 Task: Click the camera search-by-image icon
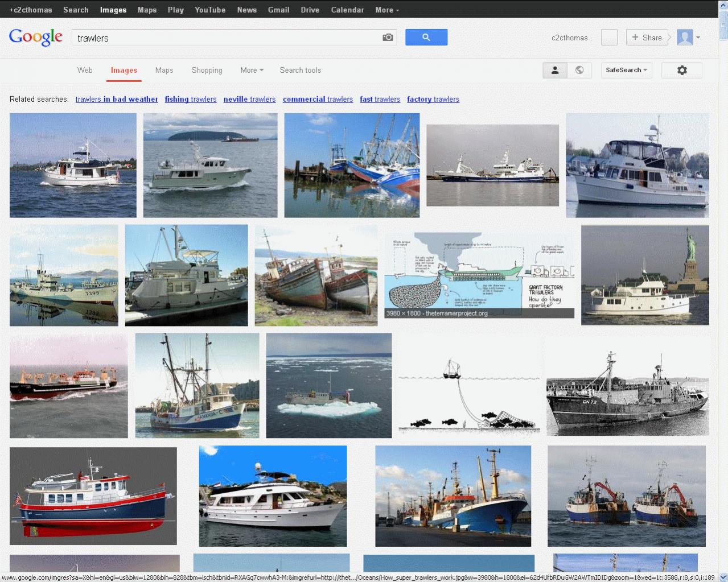388,38
